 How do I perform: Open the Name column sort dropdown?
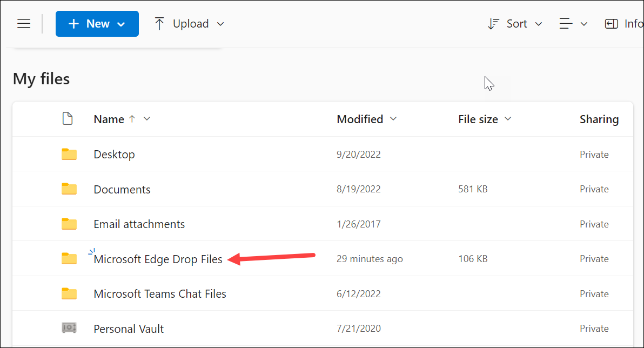146,119
